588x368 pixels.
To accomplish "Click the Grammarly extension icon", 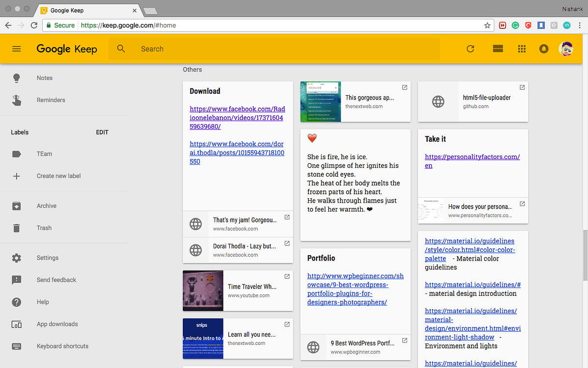I will click(x=515, y=26).
